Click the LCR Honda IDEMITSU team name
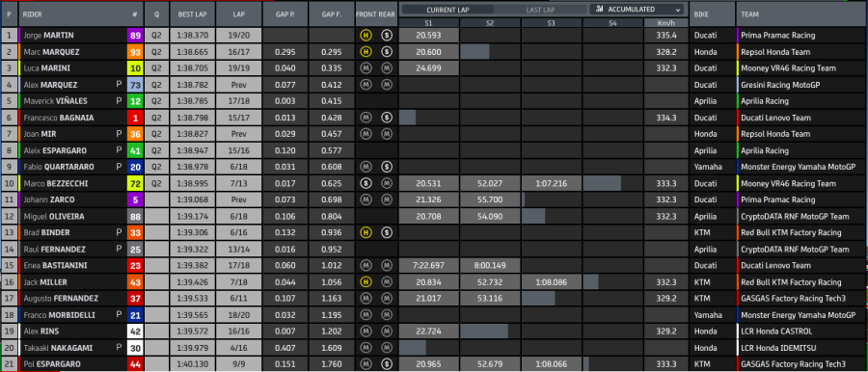 point(777,348)
